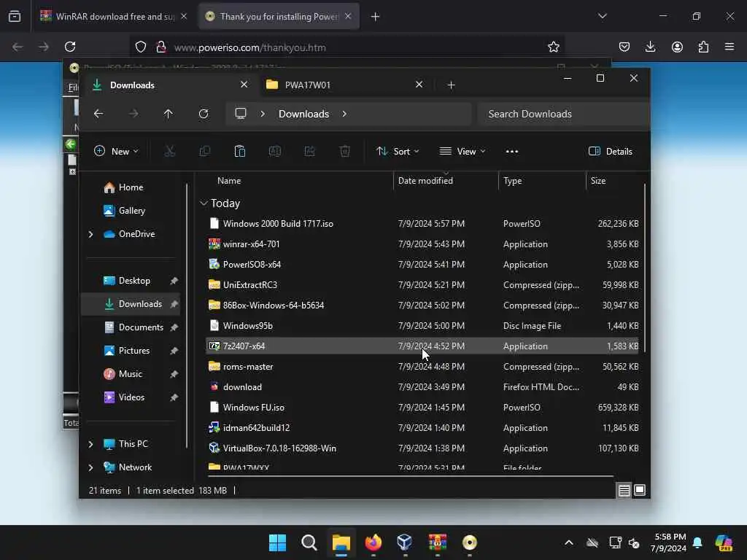Show hidden system tray icons
The image size is (747, 560).
coord(569,542)
